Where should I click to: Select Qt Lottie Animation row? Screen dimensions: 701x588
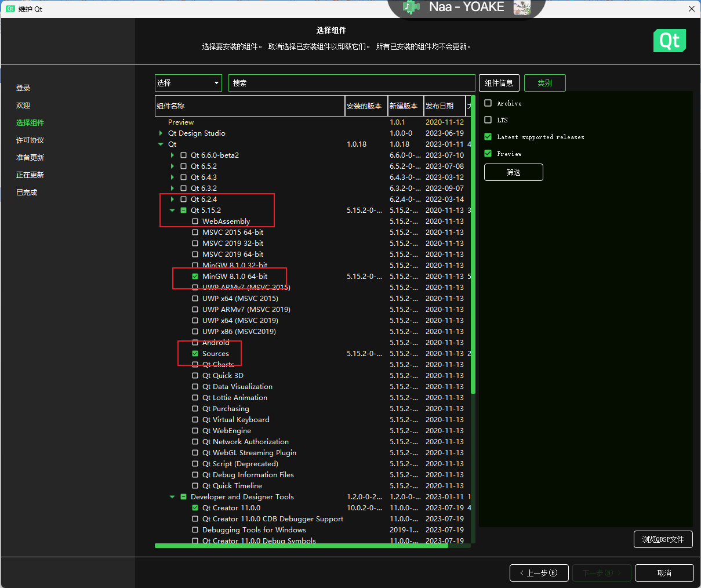point(313,398)
